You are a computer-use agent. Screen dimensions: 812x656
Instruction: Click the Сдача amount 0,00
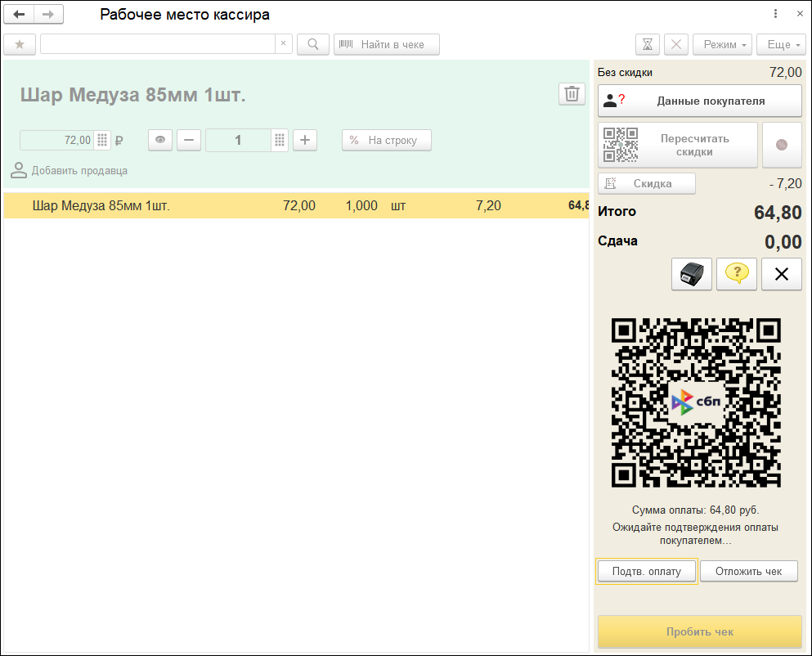pyautogui.click(x=783, y=242)
